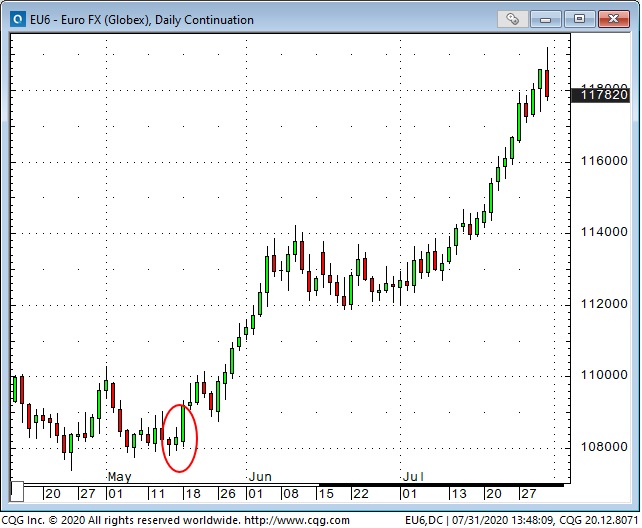Click the Jul month label

tap(413, 477)
